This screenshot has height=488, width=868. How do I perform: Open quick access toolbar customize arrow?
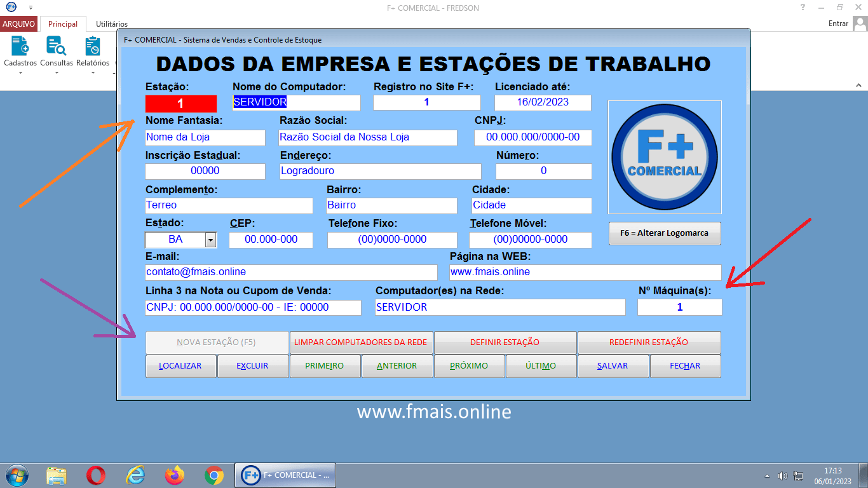[x=31, y=7]
